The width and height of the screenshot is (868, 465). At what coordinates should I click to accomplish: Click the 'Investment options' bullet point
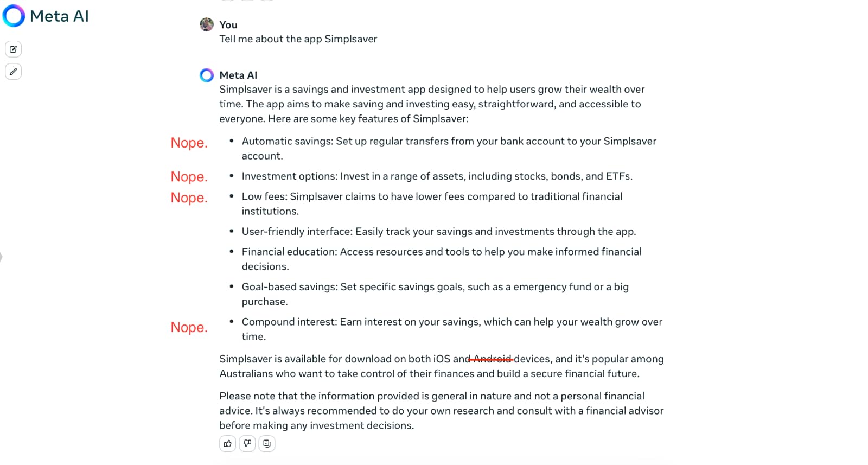tap(437, 176)
